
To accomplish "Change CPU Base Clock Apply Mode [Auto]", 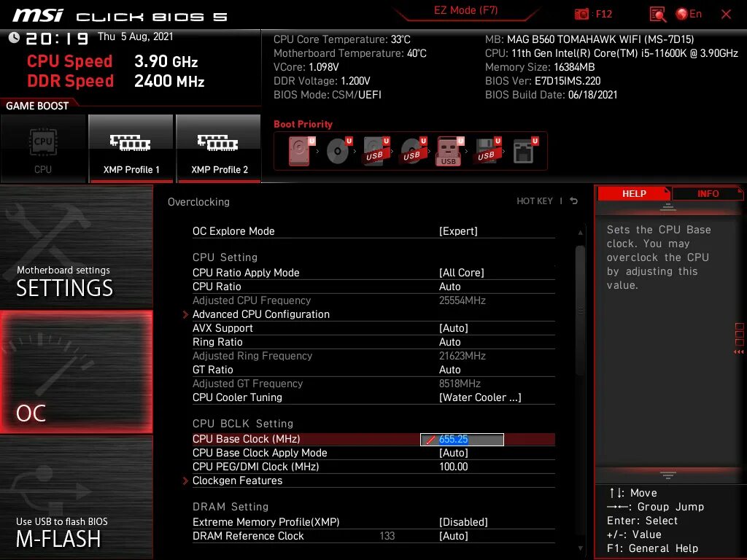I will 454,453.
